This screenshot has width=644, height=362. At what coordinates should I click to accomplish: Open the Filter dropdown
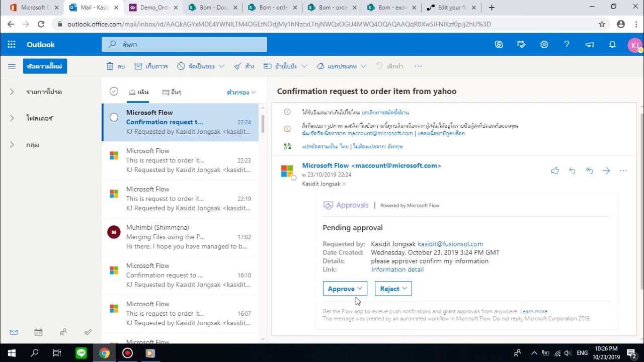tap(242, 93)
